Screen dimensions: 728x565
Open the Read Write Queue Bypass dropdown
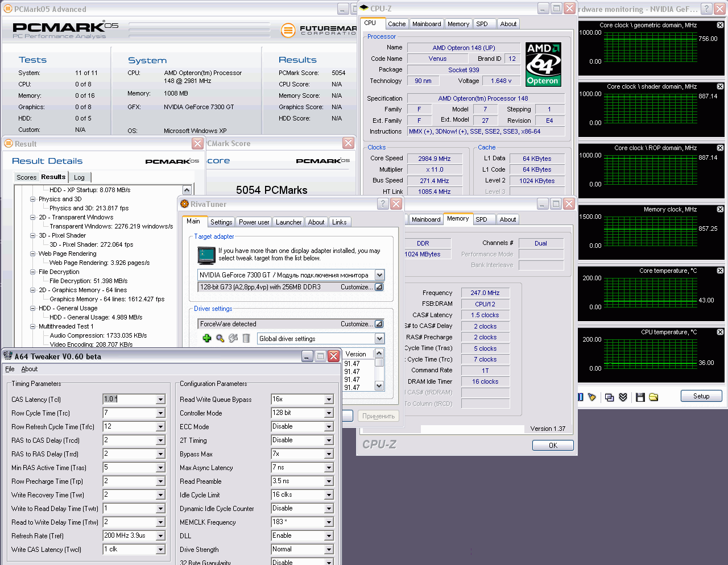[329, 400]
